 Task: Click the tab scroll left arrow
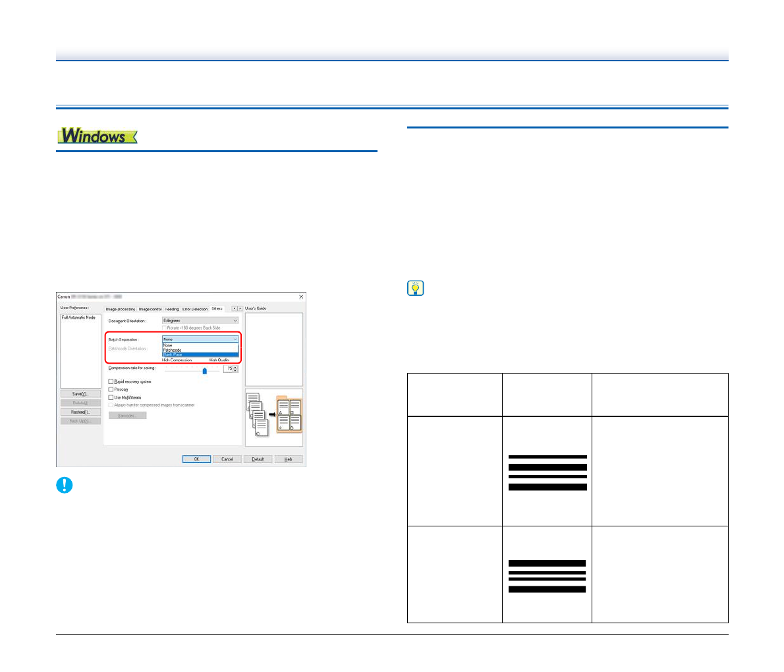(x=234, y=308)
